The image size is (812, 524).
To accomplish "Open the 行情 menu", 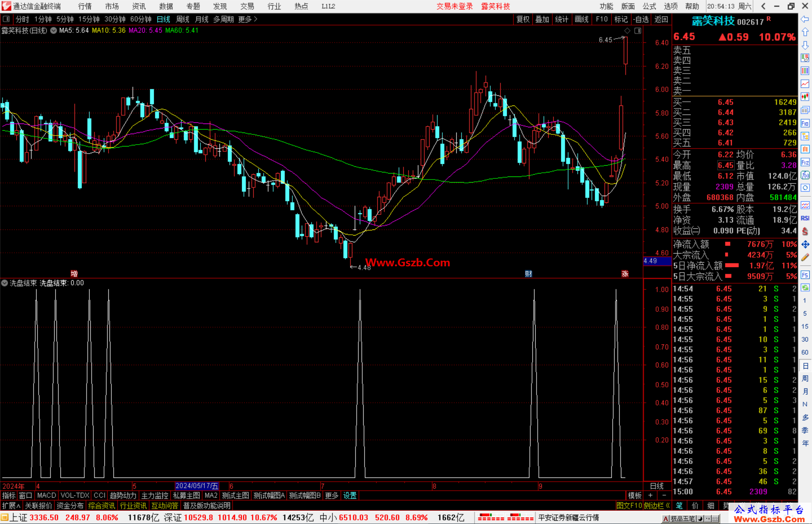I will 85,6.
